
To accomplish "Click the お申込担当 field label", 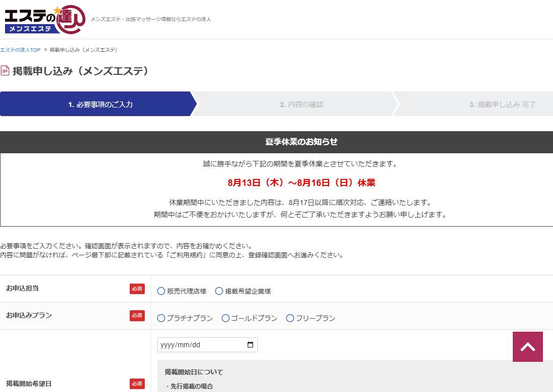I will point(22,288).
